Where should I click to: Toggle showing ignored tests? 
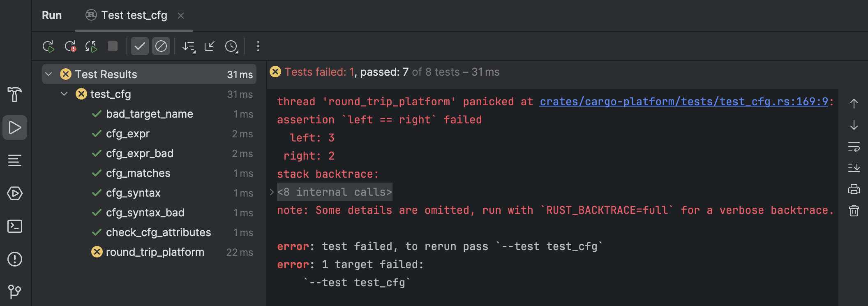161,46
